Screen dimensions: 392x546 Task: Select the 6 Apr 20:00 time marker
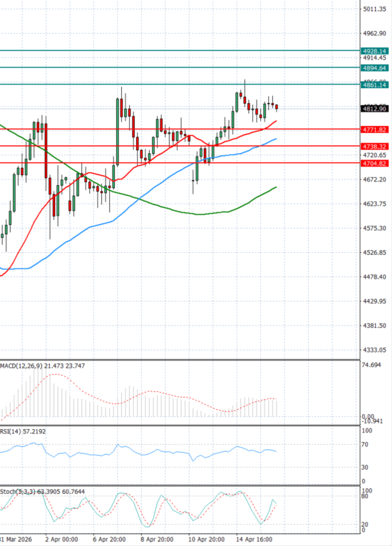coord(109,539)
